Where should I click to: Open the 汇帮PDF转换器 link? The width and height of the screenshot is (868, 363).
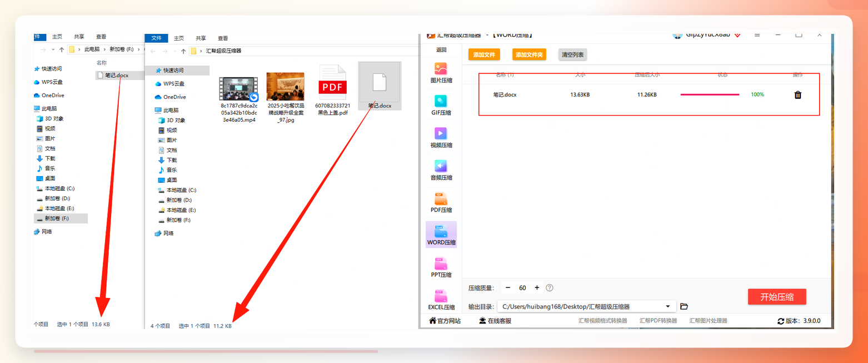coord(659,321)
